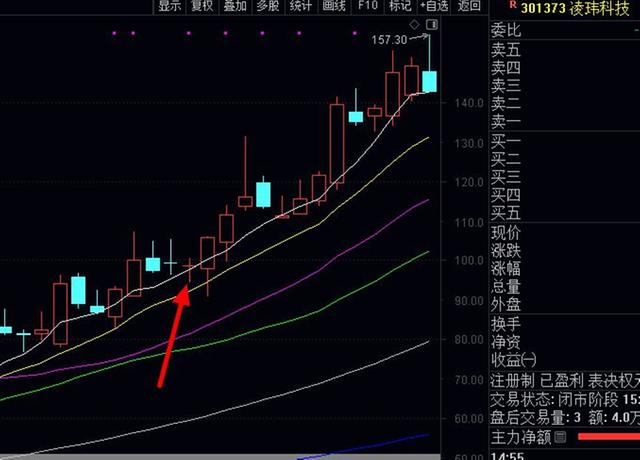Click the 主力净额 label

coord(520,437)
